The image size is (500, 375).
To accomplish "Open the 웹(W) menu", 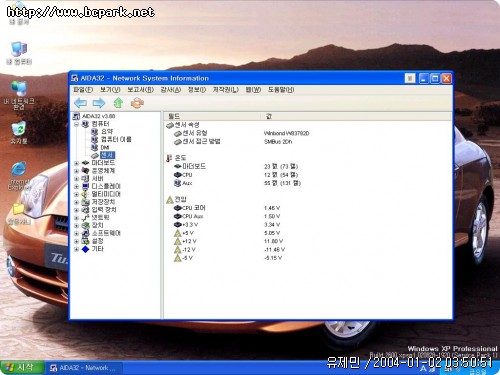I will 253,90.
